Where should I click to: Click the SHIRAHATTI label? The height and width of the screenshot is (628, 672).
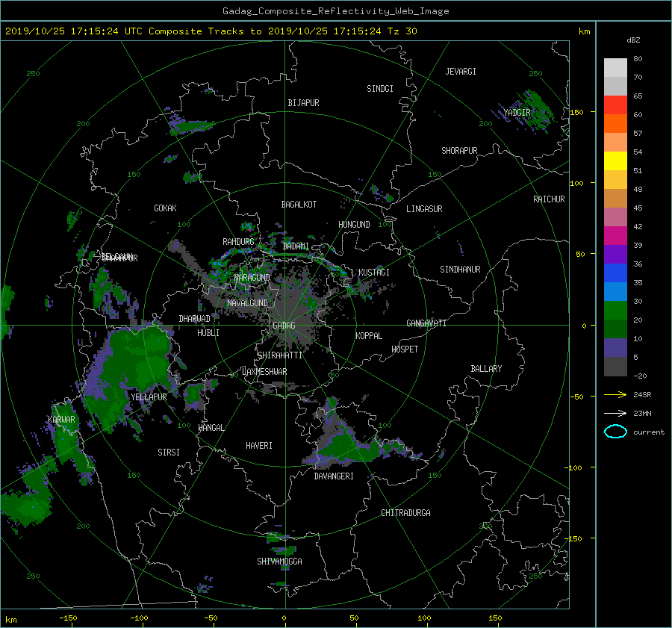tap(280, 355)
